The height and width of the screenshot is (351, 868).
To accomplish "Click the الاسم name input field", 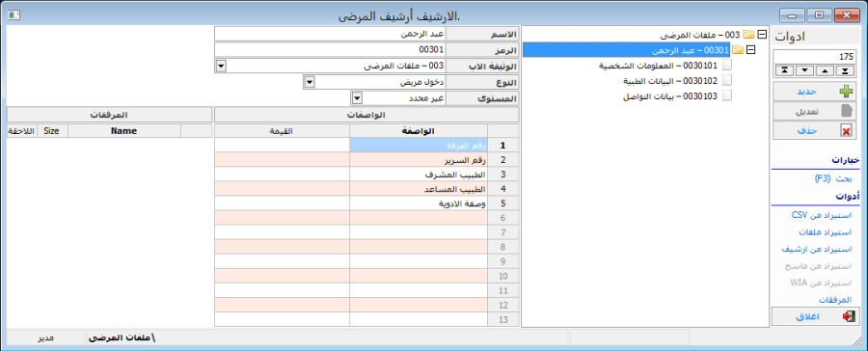I will tap(330, 35).
